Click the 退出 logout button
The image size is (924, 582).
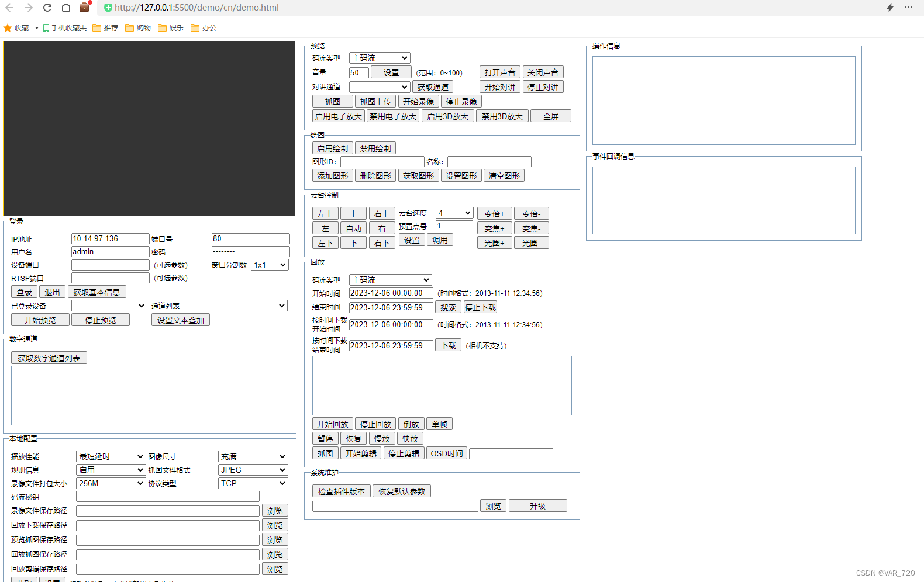pyautogui.click(x=52, y=292)
